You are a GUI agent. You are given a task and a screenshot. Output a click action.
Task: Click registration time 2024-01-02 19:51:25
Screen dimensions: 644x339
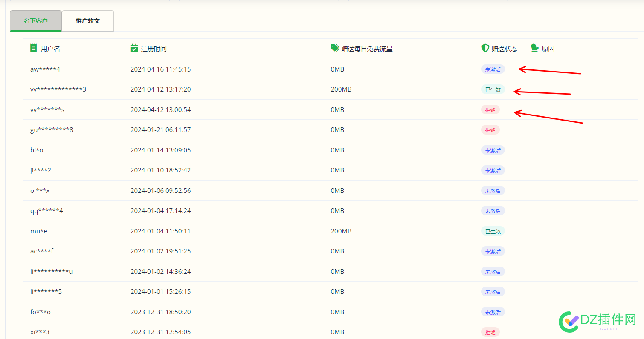[161, 251]
